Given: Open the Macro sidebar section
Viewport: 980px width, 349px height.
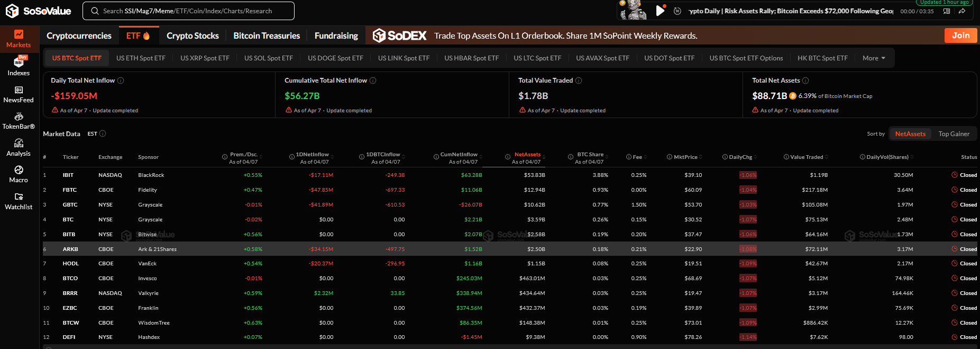Looking at the screenshot, I should (x=19, y=174).
